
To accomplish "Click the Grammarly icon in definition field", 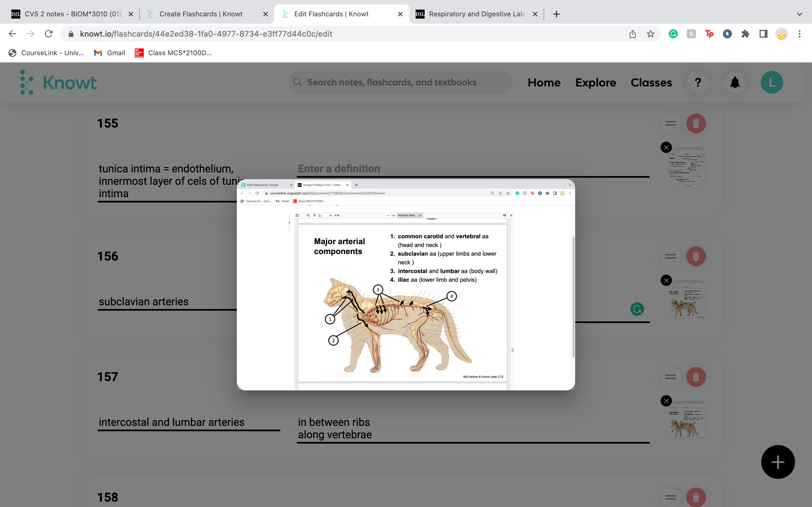I will tap(637, 309).
